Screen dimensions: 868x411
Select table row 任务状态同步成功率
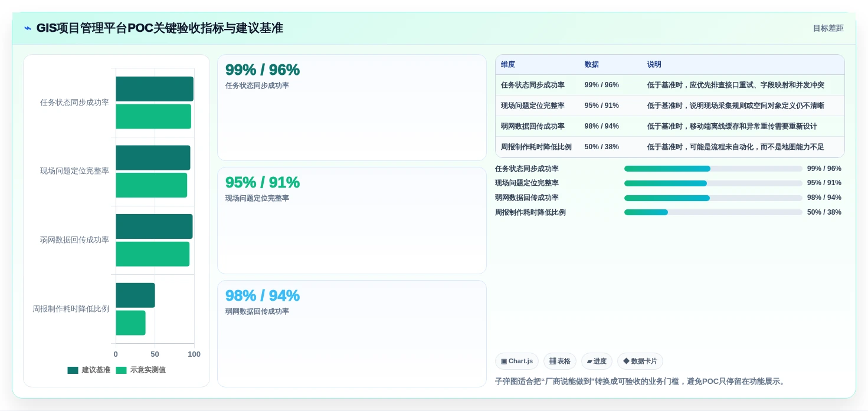point(670,85)
